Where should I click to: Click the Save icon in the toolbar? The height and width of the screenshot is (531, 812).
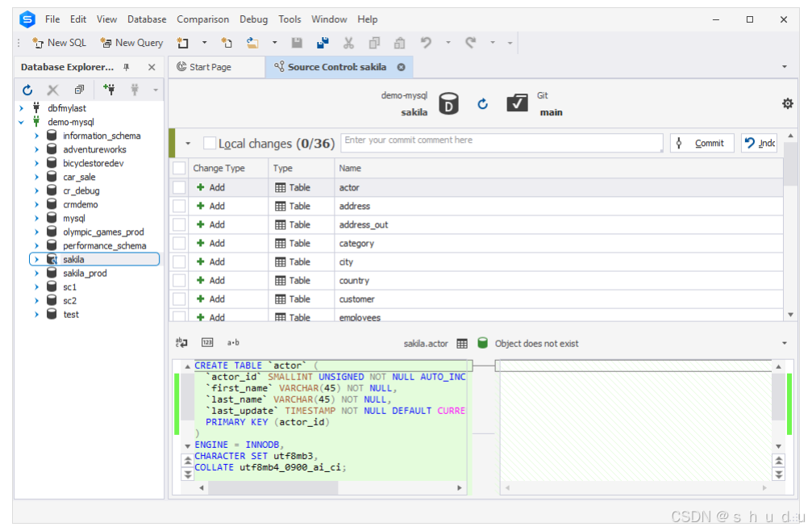297,43
